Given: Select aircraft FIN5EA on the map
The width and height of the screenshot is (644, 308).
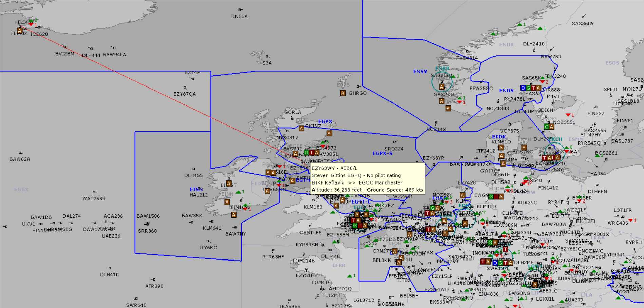Looking at the screenshot, I should coord(239,16).
